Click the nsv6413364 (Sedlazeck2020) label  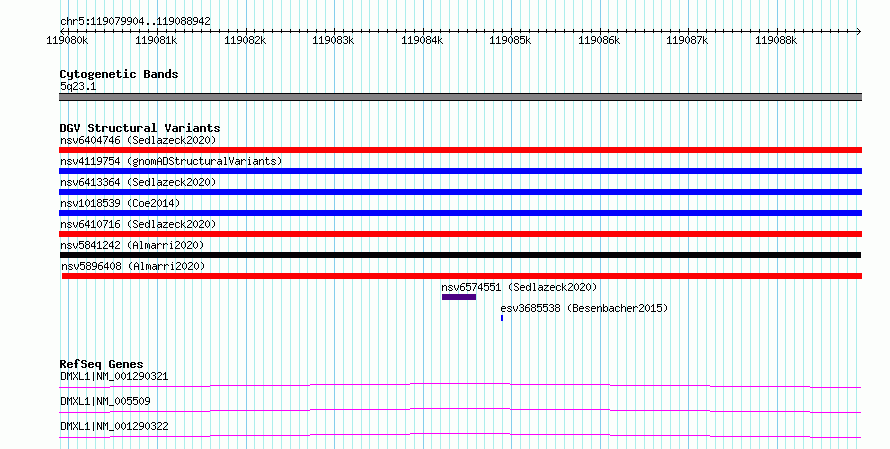(138, 182)
